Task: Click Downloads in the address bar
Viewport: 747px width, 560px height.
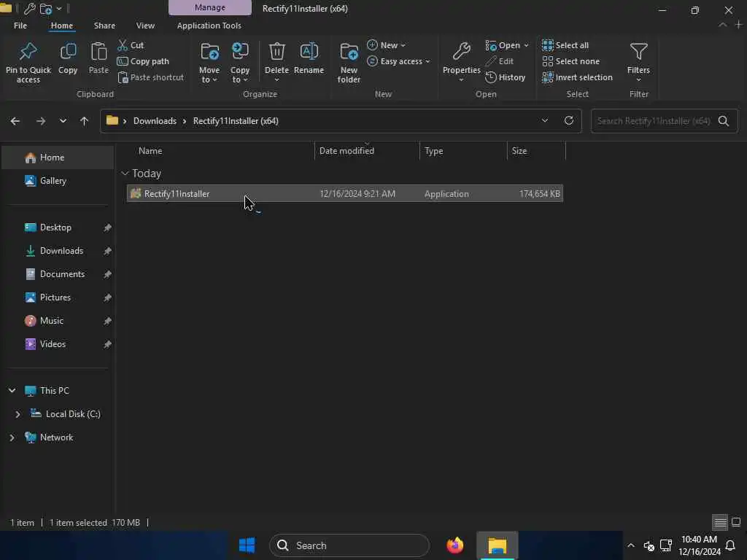Action: [x=155, y=121]
